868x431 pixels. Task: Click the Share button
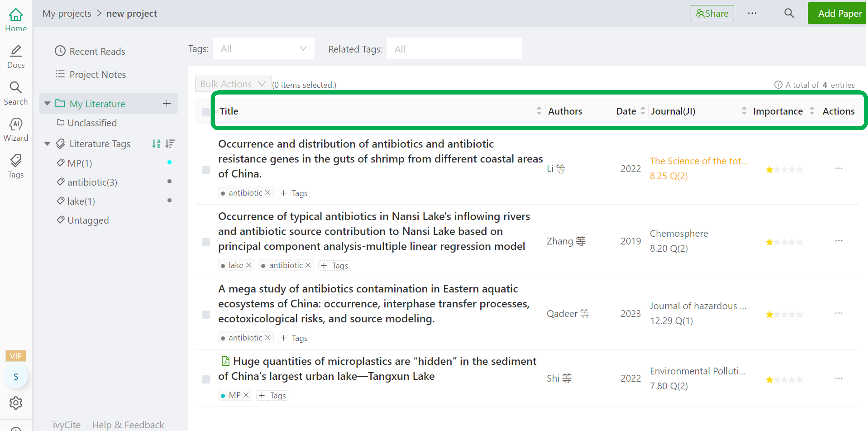pos(712,13)
